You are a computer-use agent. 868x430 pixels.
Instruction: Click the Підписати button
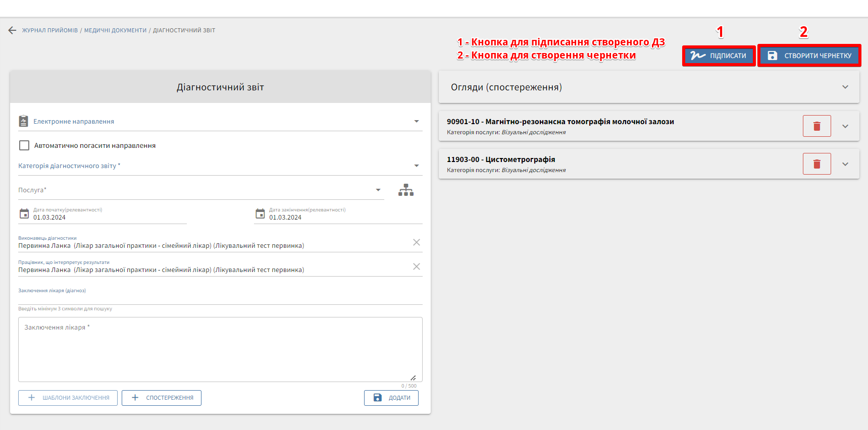[719, 56]
